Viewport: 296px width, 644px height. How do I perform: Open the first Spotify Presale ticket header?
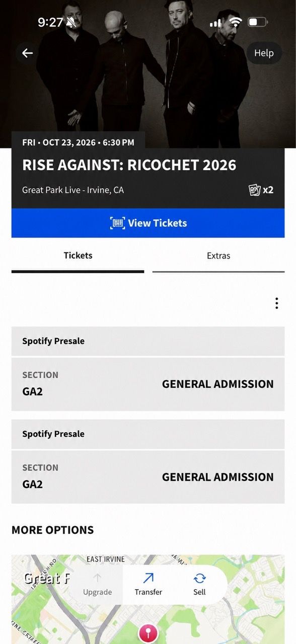(x=148, y=341)
